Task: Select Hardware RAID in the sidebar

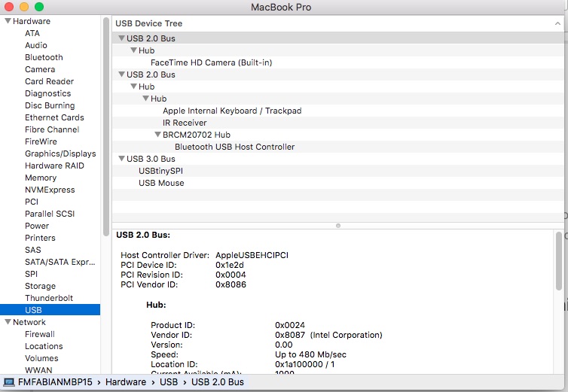Action: 54,166
